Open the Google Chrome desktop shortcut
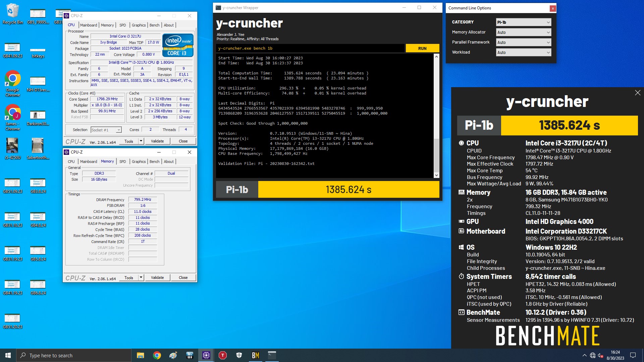 [x=13, y=83]
